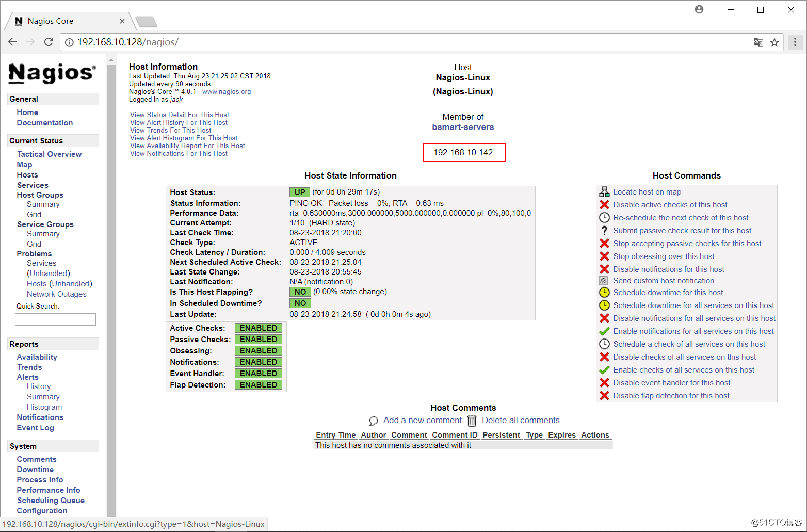Click red X beside Disable checks of all services

(x=604, y=357)
